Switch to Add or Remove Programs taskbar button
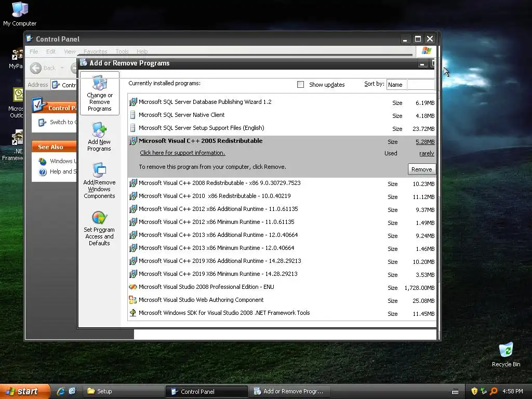 tap(289, 391)
